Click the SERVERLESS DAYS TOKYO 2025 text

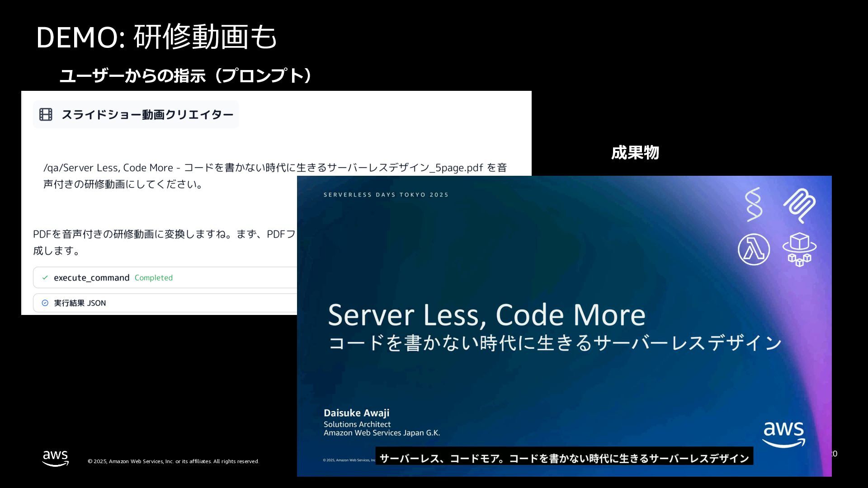[x=386, y=195]
